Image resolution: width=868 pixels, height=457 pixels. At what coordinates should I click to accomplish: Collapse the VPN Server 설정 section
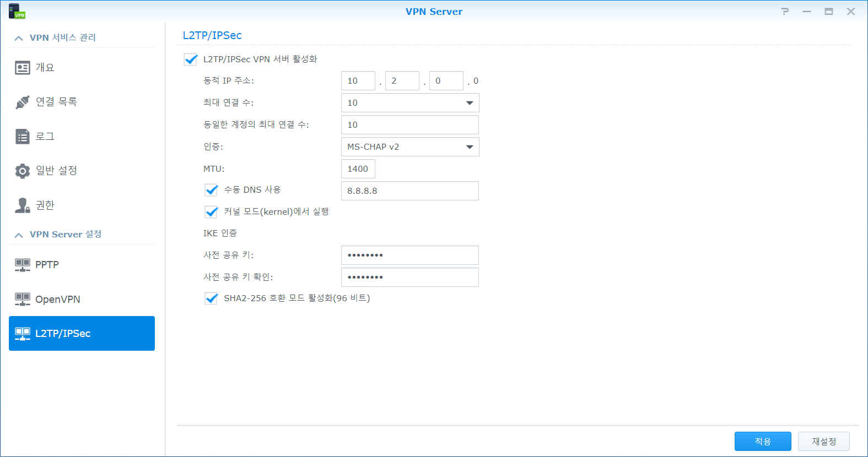point(19,235)
